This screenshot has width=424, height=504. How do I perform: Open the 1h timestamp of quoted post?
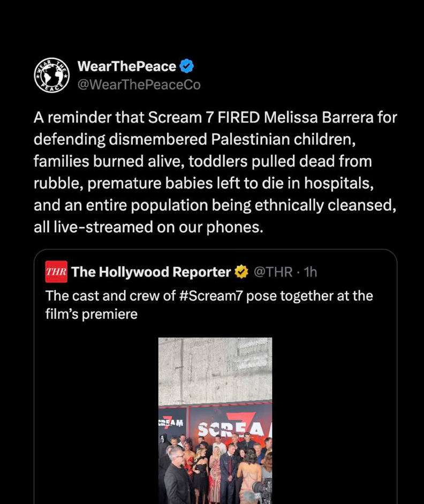[311, 272]
